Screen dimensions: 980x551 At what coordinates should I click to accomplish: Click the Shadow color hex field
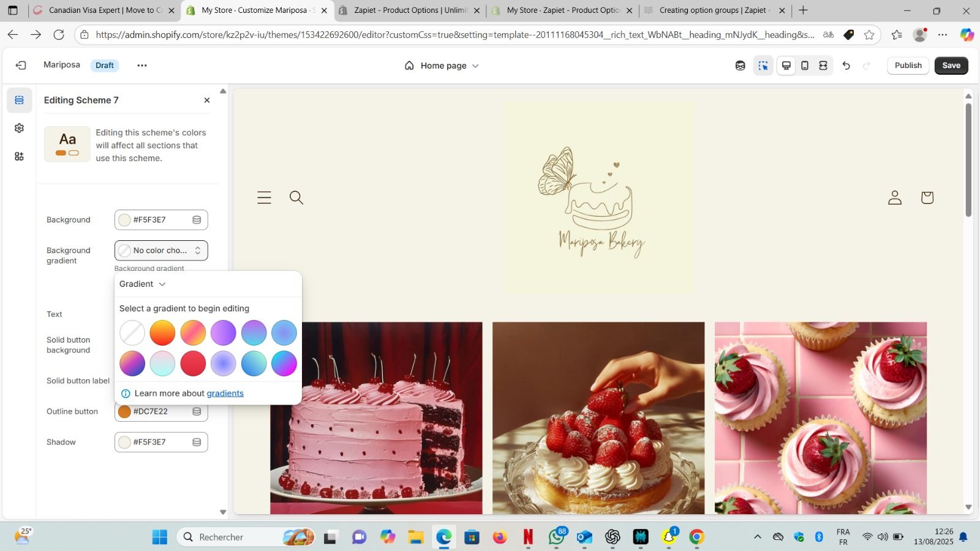tap(161, 442)
